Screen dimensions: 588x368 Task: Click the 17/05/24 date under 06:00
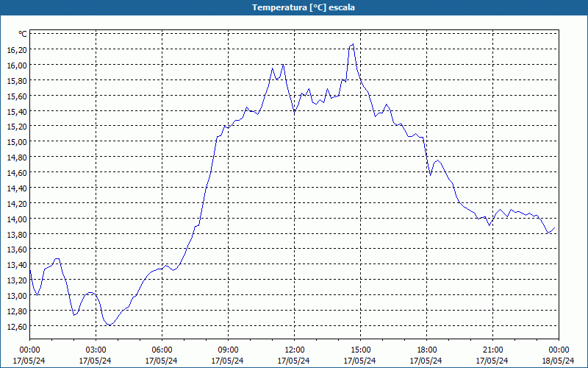click(162, 361)
